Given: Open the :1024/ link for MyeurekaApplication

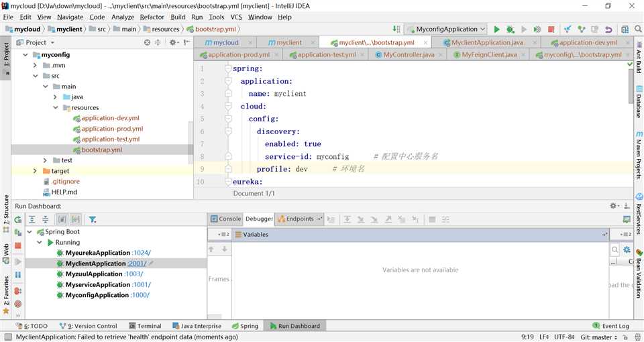Looking at the screenshot, I should 142,253.
